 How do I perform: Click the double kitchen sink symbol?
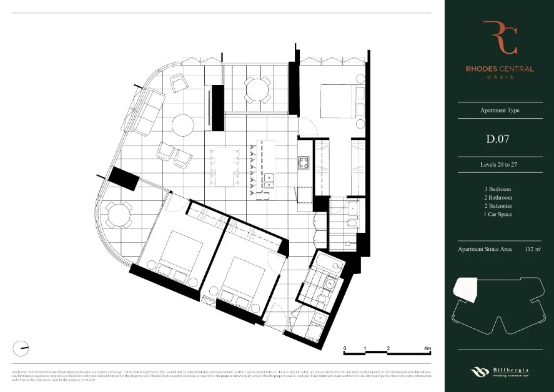click(270, 183)
